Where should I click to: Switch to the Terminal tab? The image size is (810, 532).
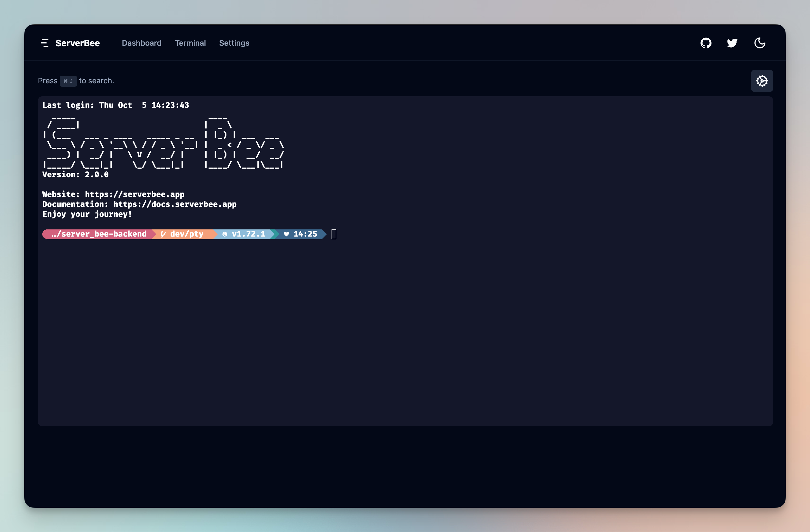tap(190, 43)
